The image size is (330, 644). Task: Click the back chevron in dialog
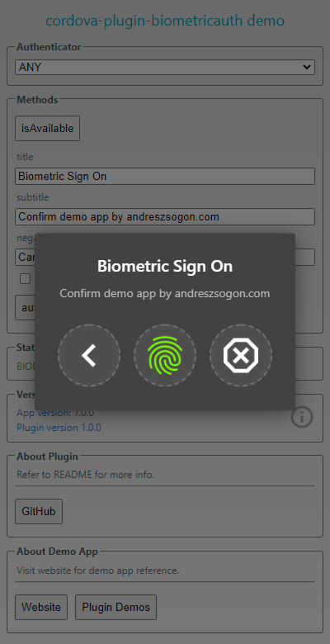pos(89,355)
